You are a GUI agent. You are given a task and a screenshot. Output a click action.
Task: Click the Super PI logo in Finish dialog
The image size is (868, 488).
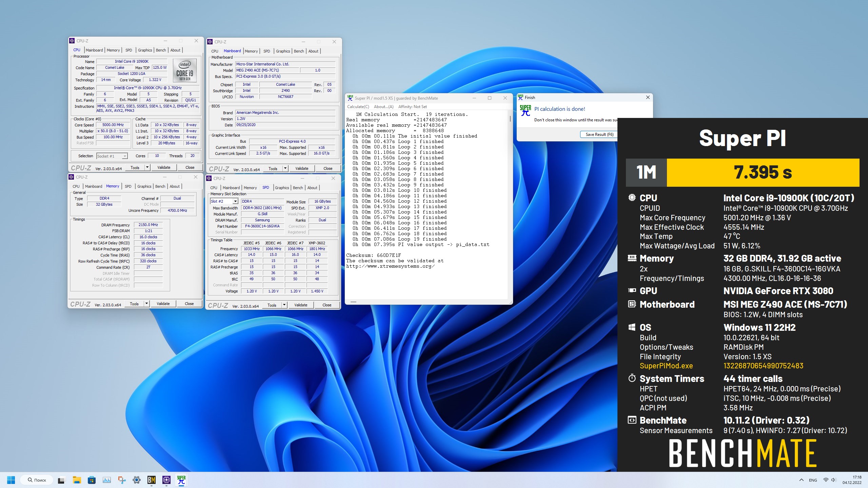(526, 110)
